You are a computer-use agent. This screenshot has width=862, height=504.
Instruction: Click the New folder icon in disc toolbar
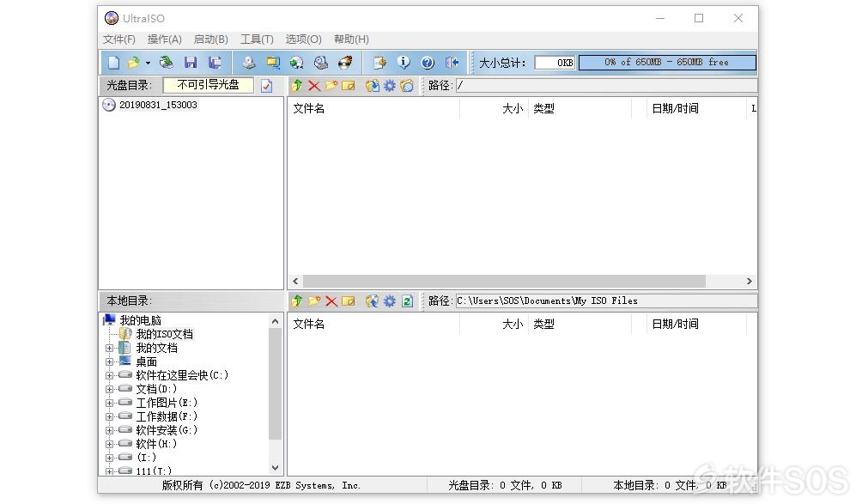pos(331,85)
